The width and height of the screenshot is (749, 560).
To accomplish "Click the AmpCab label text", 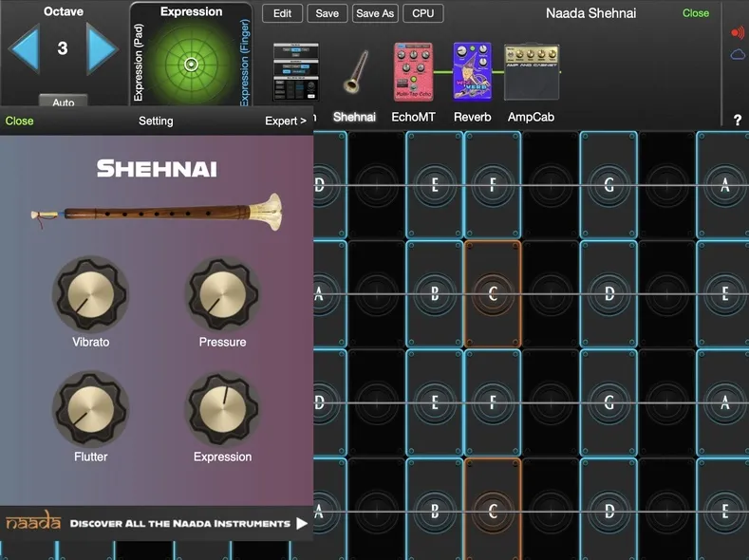I will coord(532,117).
